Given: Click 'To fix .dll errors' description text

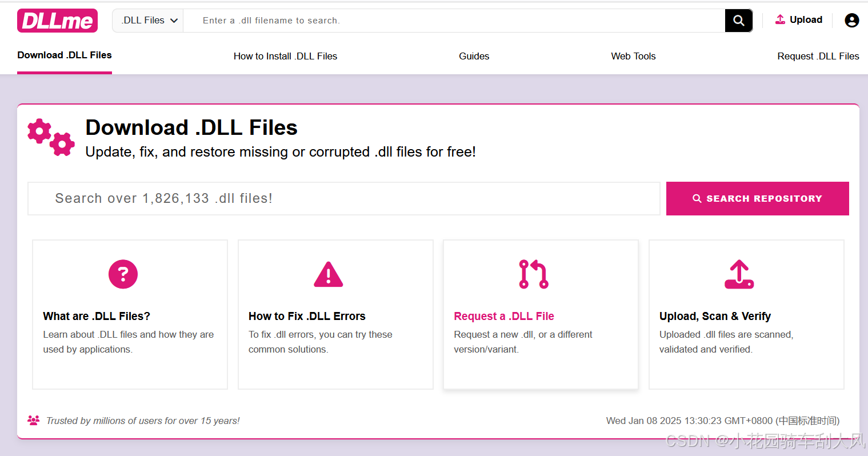Looking at the screenshot, I should tap(321, 342).
